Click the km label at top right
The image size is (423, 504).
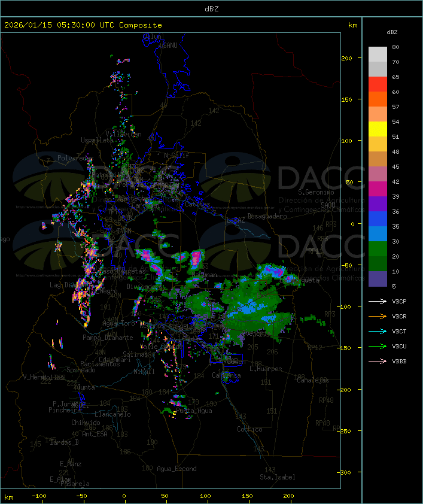[x=352, y=25]
